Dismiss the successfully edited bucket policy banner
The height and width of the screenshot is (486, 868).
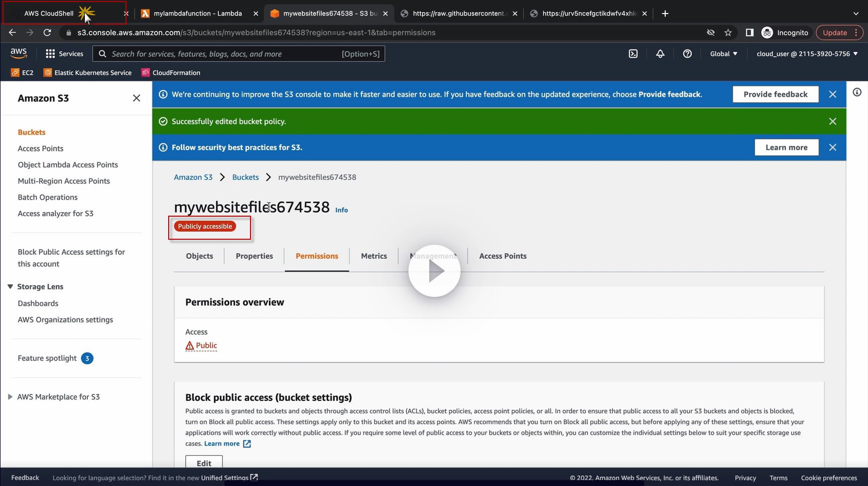click(x=832, y=121)
